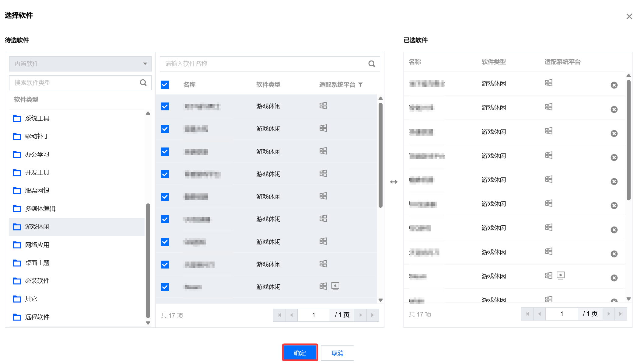
Task: Click page number field in 已选软件 pager
Action: click(x=562, y=314)
